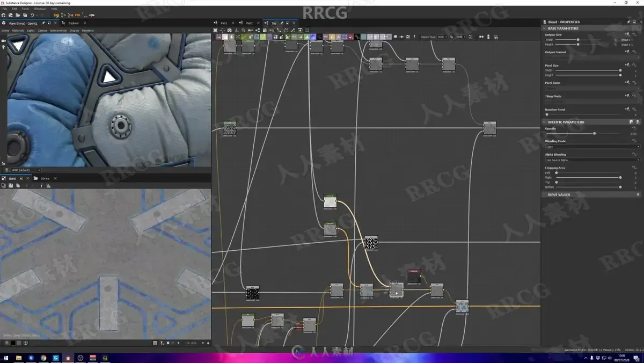Select the blue pattern output node
This screenshot has width=644, height=363.
(x=462, y=307)
